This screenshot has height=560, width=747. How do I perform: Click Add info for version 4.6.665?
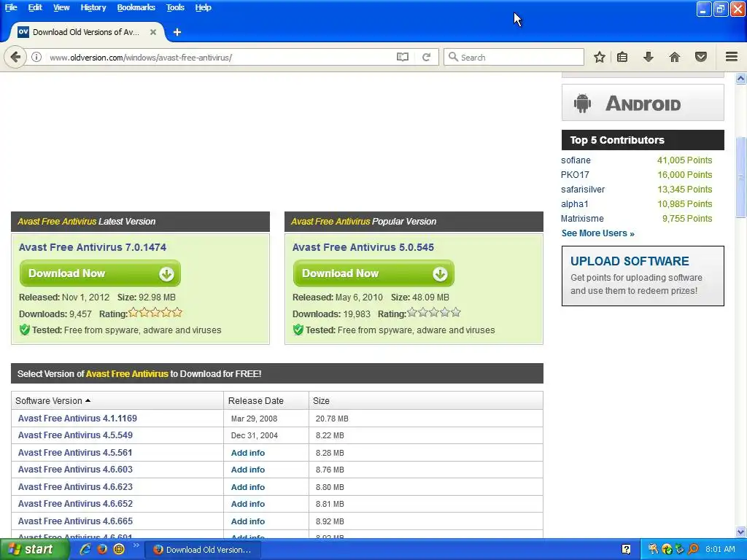(x=248, y=521)
